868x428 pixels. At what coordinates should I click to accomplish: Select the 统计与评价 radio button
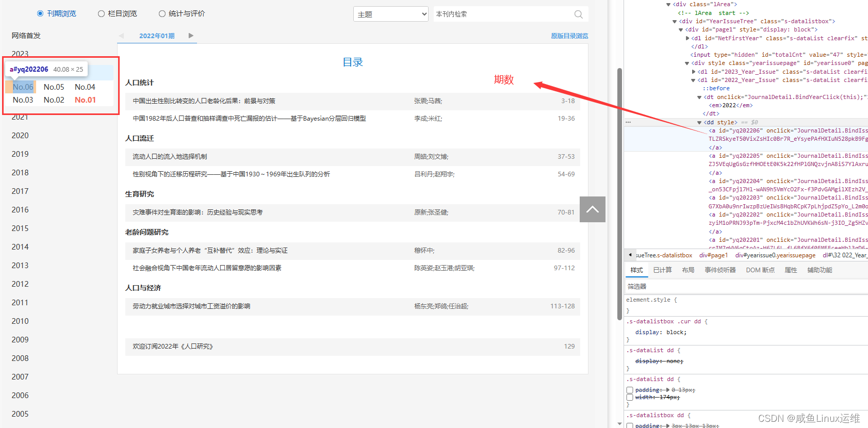162,13
